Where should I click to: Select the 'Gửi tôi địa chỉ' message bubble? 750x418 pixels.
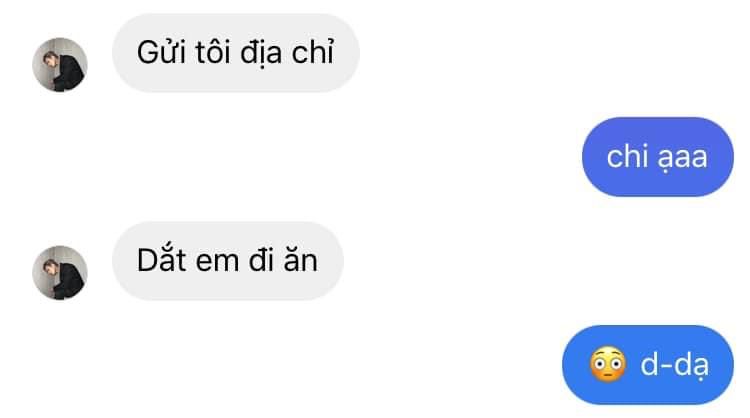tap(236, 53)
